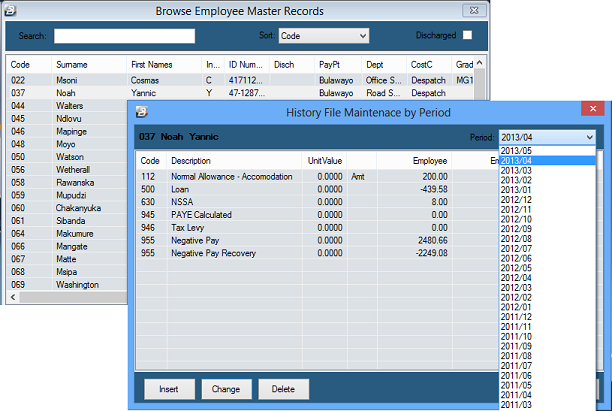Select the Loan history row
The height and width of the screenshot is (411, 612).
pyautogui.click(x=317, y=189)
